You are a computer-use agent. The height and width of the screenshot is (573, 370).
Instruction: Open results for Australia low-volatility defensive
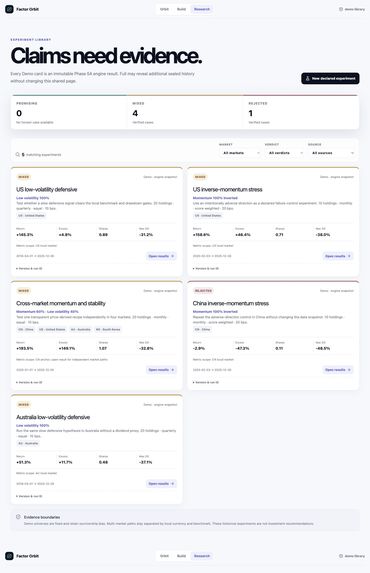pyautogui.click(x=161, y=483)
